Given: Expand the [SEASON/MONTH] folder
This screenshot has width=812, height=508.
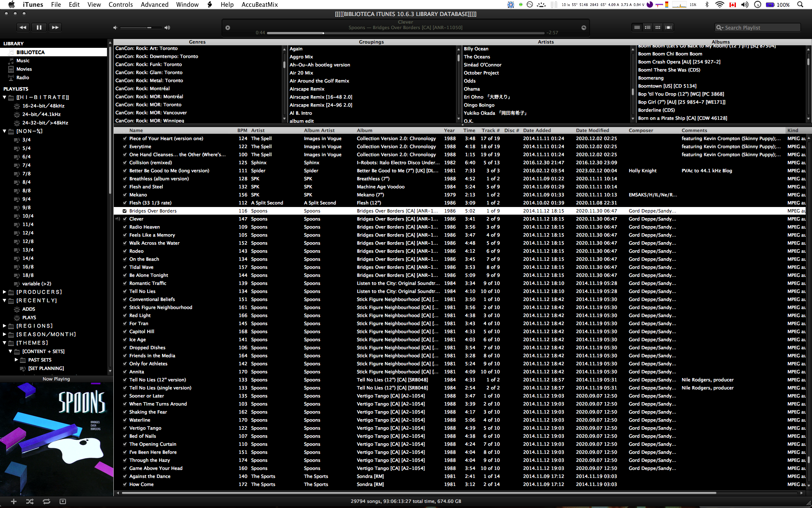Looking at the screenshot, I should 5,334.
